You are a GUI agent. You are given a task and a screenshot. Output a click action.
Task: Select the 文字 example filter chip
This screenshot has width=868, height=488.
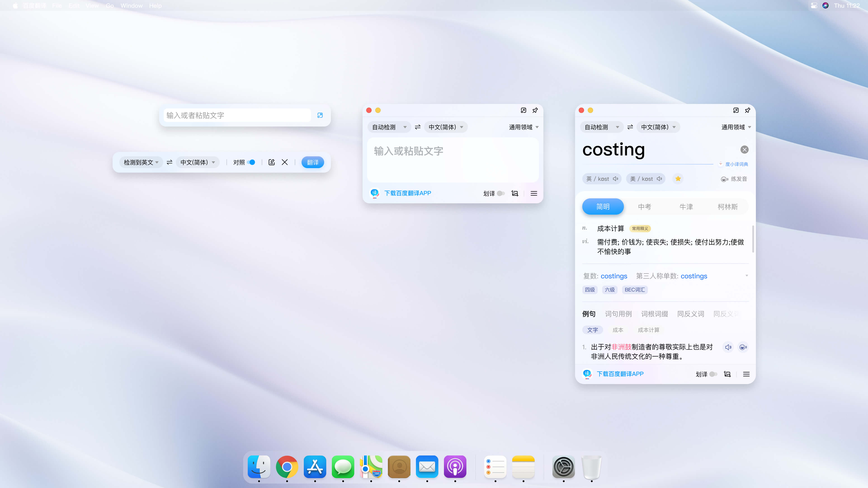point(592,330)
